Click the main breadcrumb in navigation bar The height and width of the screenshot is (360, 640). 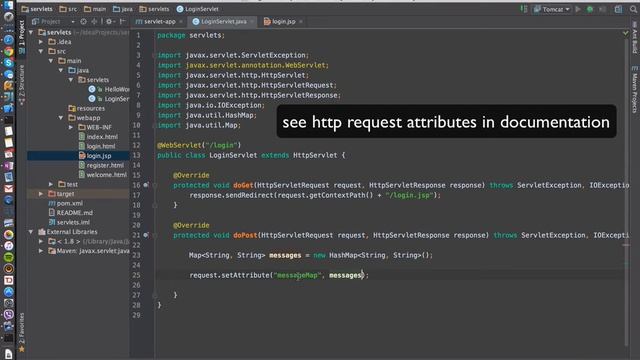tap(95, 9)
